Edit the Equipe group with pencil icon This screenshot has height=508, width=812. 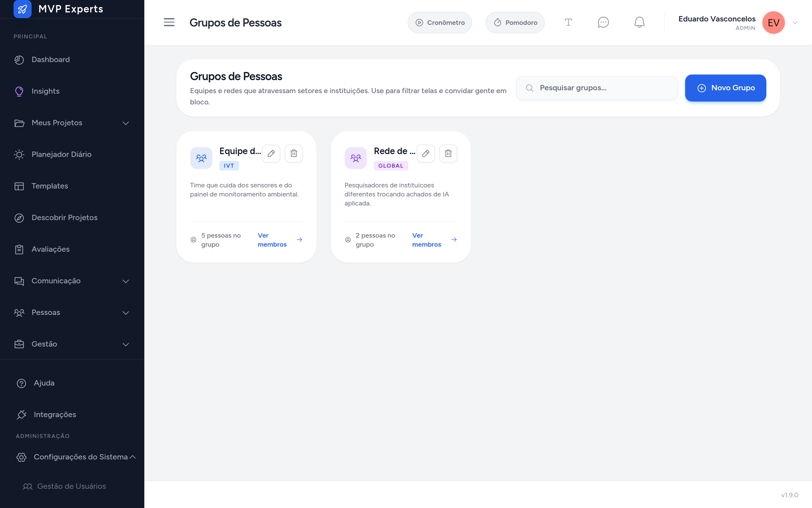pyautogui.click(x=271, y=154)
